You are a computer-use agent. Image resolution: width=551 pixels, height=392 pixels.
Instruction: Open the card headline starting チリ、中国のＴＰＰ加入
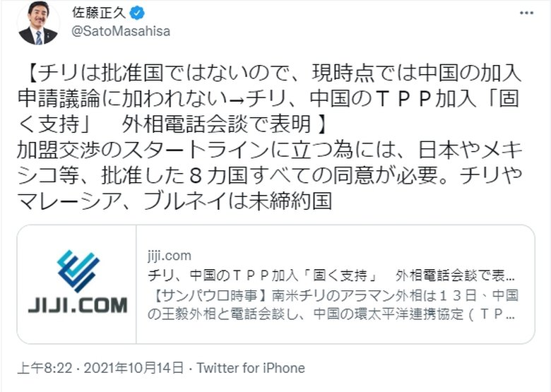332,274
